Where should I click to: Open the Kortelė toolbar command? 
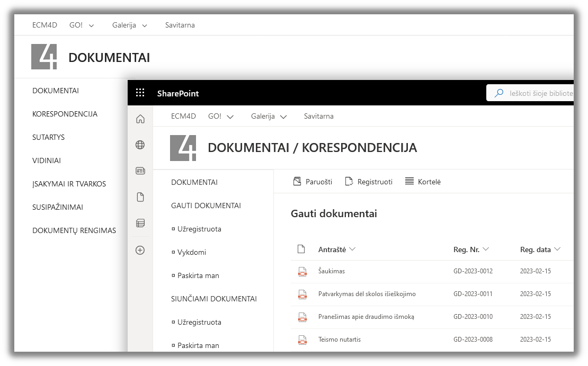click(x=423, y=182)
